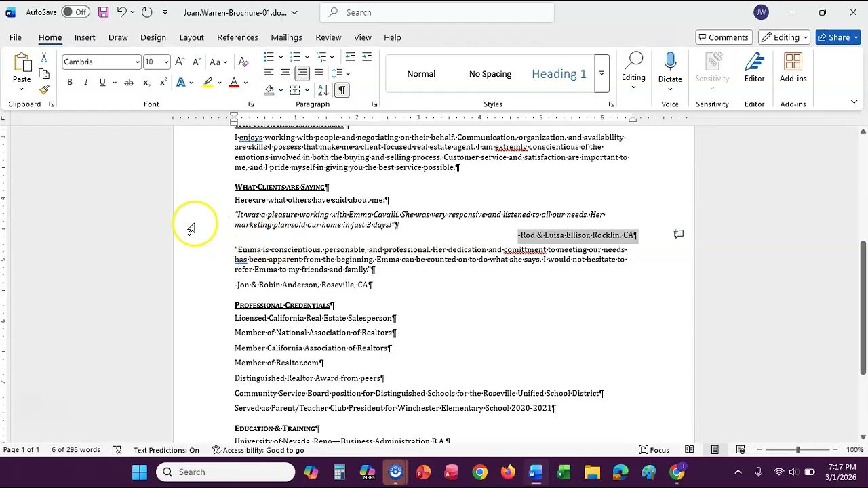
Task: Click the Cut scissors icon
Action: click(x=44, y=58)
